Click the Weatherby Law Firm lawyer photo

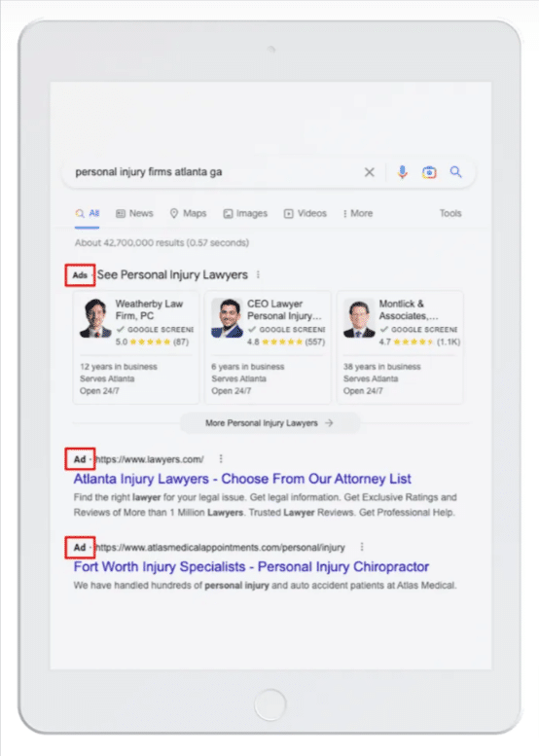click(95, 318)
